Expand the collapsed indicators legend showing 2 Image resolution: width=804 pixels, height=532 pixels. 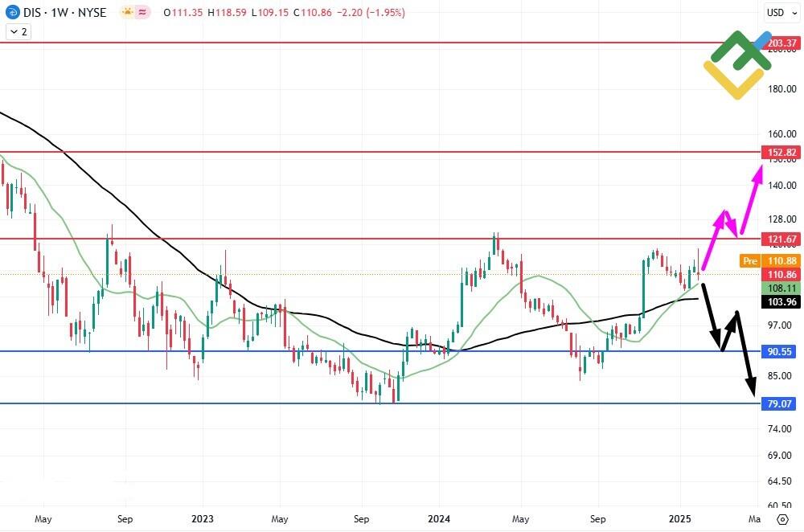pyautogui.click(x=18, y=32)
